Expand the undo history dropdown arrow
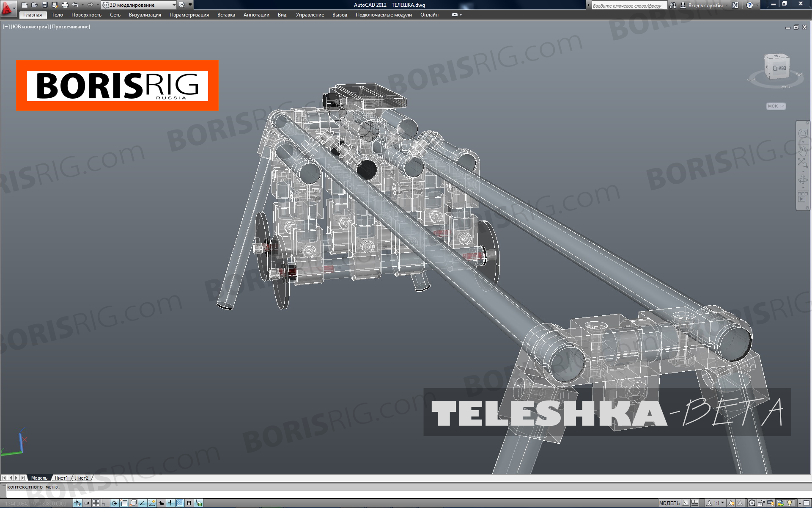This screenshot has height=508, width=812. (82, 5)
